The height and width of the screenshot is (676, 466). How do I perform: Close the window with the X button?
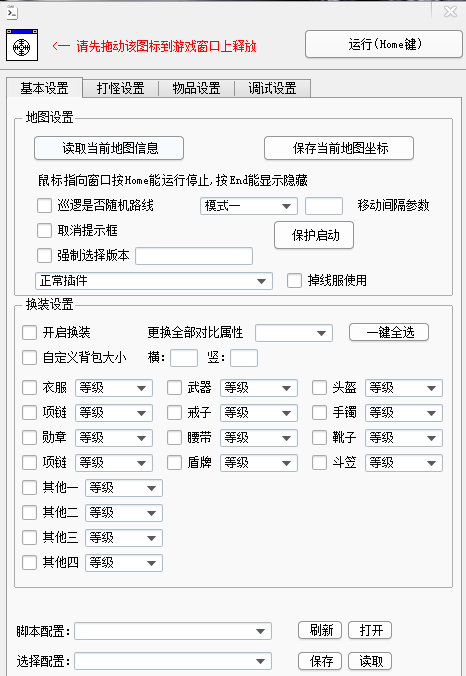click(450, 12)
